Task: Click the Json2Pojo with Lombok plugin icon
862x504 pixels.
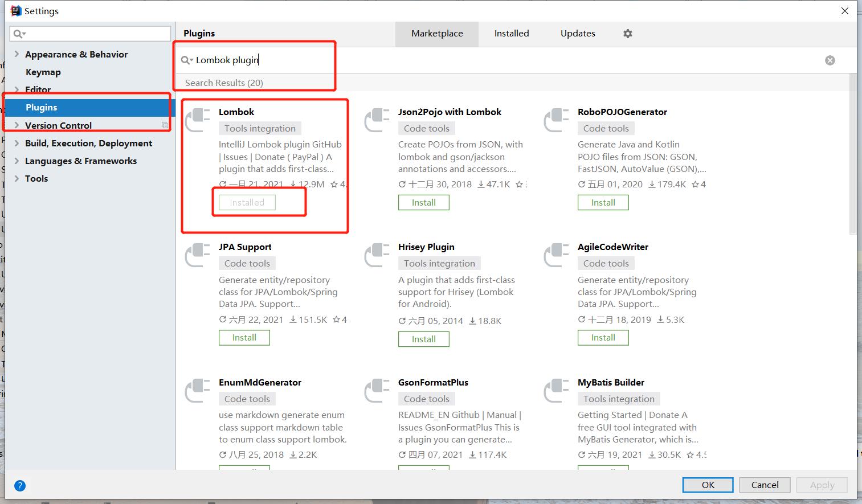Action: pyautogui.click(x=377, y=120)
